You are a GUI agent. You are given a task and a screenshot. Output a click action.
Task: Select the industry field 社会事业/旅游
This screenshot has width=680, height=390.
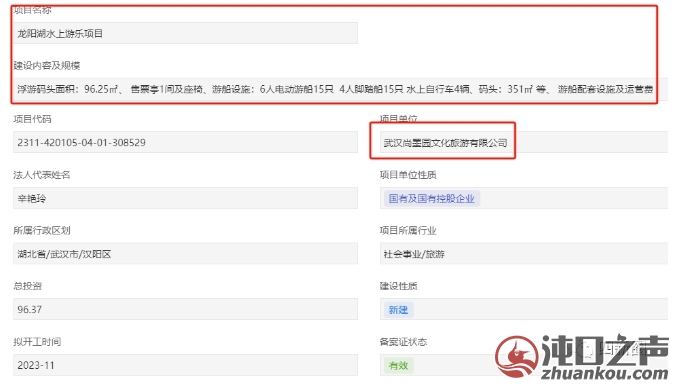pos(524,254)
